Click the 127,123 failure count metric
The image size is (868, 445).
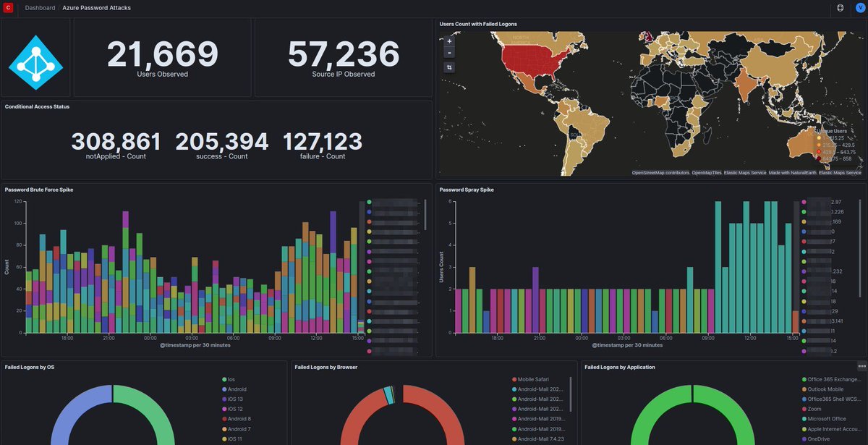323,145
